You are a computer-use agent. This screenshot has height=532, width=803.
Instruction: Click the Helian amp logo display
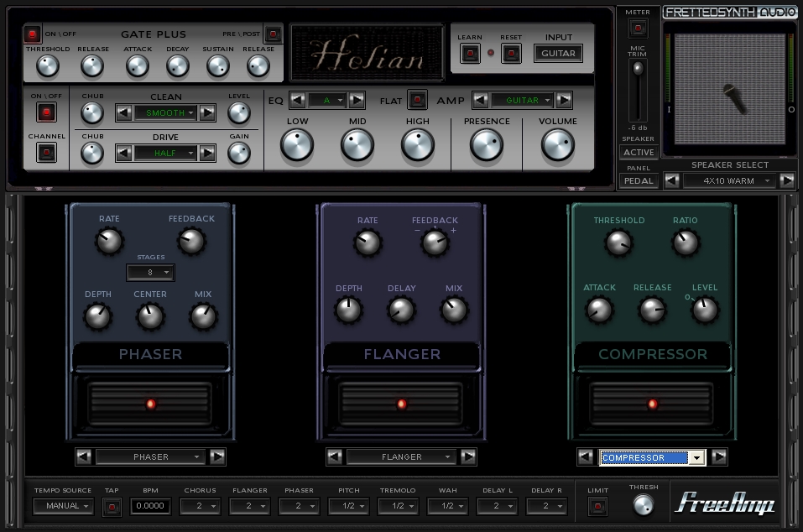point(367,53)
